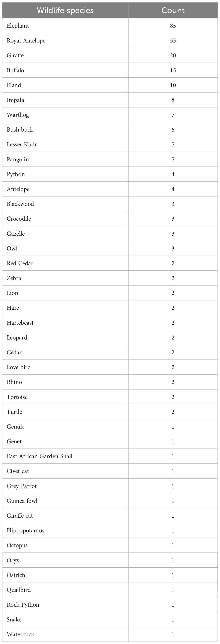Click the Waterbuck species cell

coord(21,634)
